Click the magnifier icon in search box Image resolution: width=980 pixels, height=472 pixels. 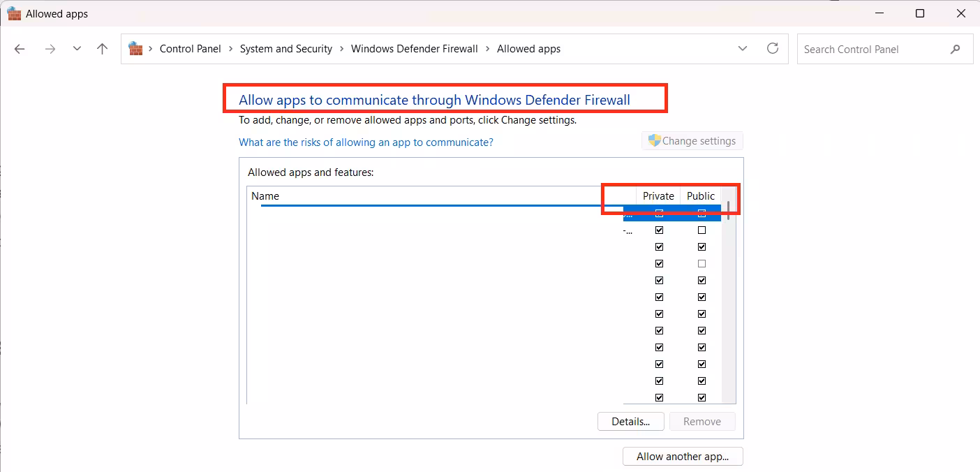956,49
